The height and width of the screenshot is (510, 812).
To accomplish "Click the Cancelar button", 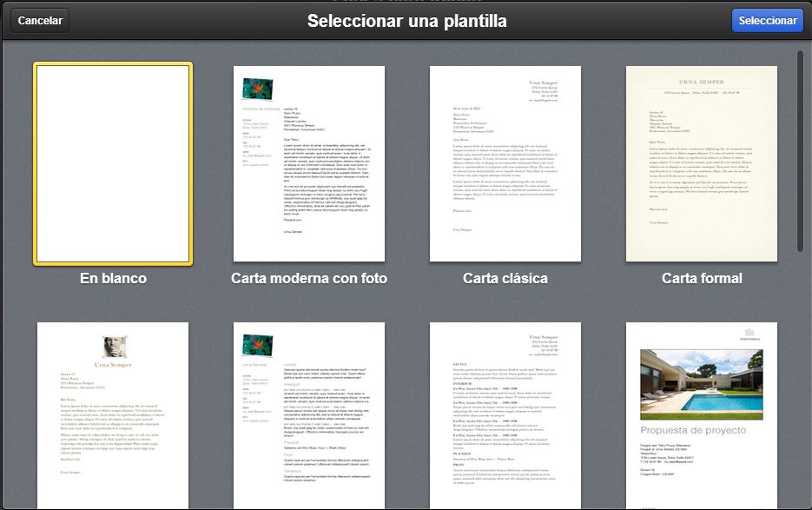I will 40,21.
